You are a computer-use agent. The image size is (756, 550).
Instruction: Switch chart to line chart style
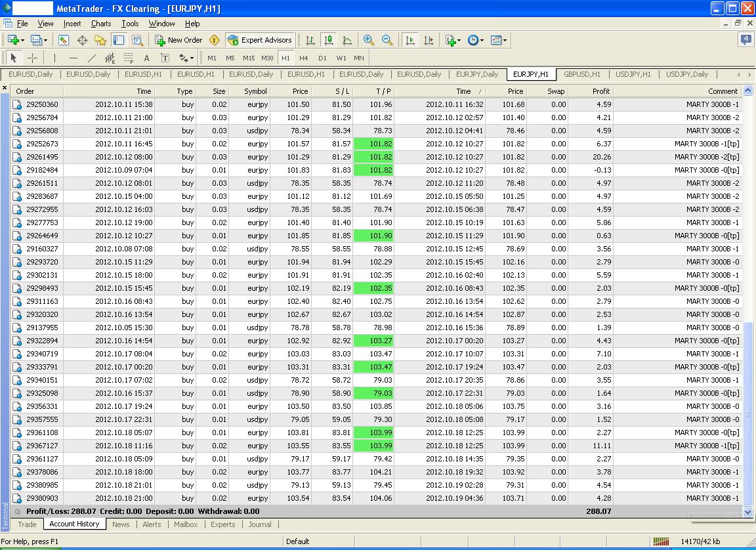347,41
